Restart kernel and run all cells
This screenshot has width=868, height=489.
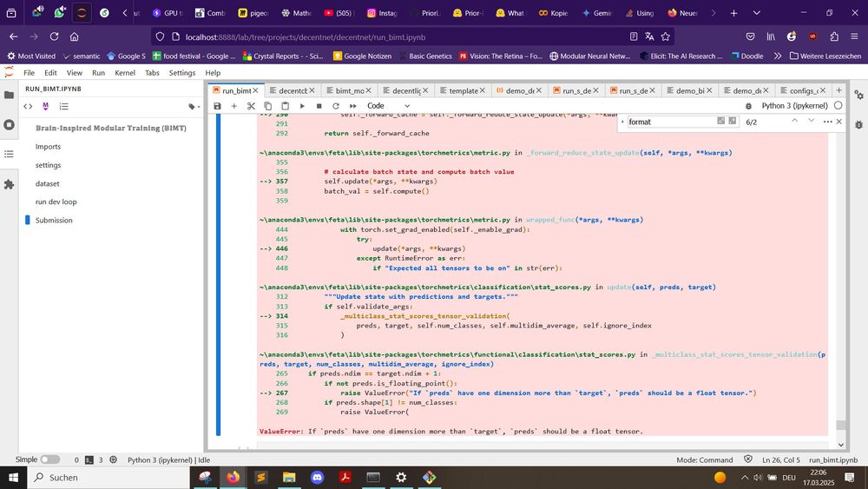tap(352, 106)
